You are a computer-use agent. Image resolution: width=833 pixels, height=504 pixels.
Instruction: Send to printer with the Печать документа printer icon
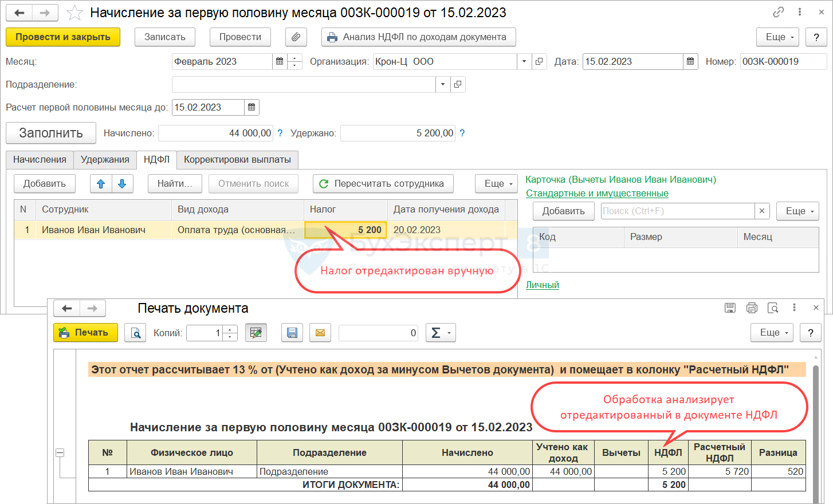coord(752,308)
